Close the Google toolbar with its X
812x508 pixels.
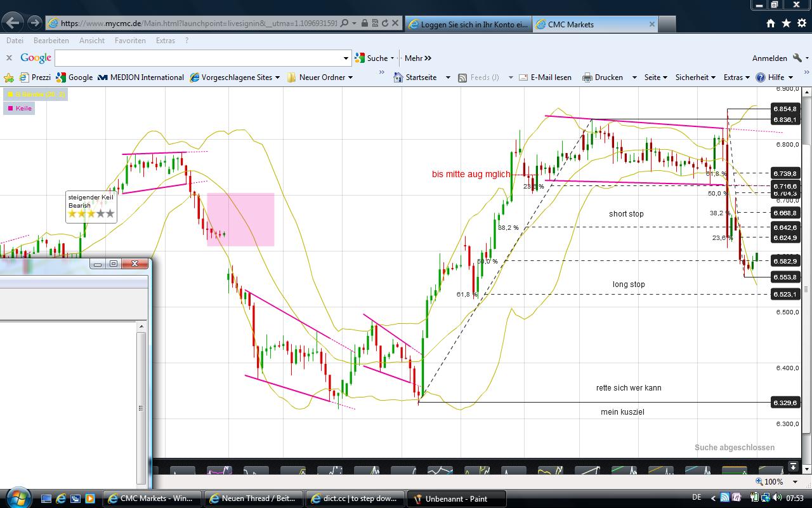9,58
